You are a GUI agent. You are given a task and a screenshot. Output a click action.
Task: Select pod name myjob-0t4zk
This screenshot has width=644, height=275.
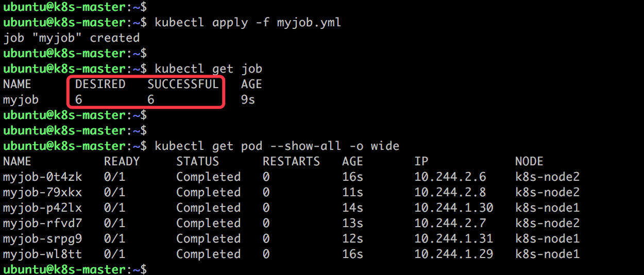[42, 177]
